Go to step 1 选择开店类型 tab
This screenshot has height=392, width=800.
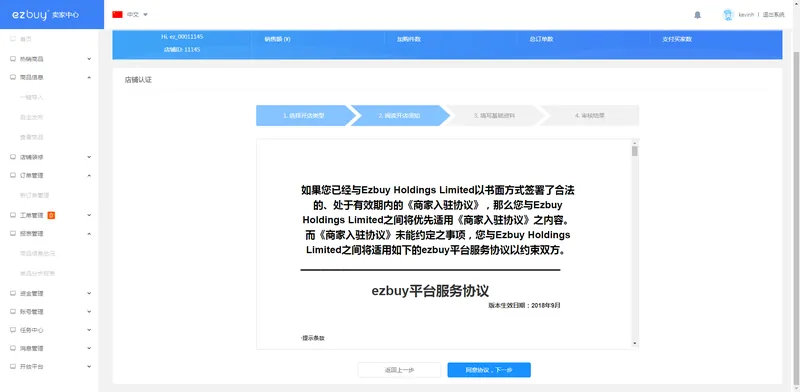click(304, 116)
